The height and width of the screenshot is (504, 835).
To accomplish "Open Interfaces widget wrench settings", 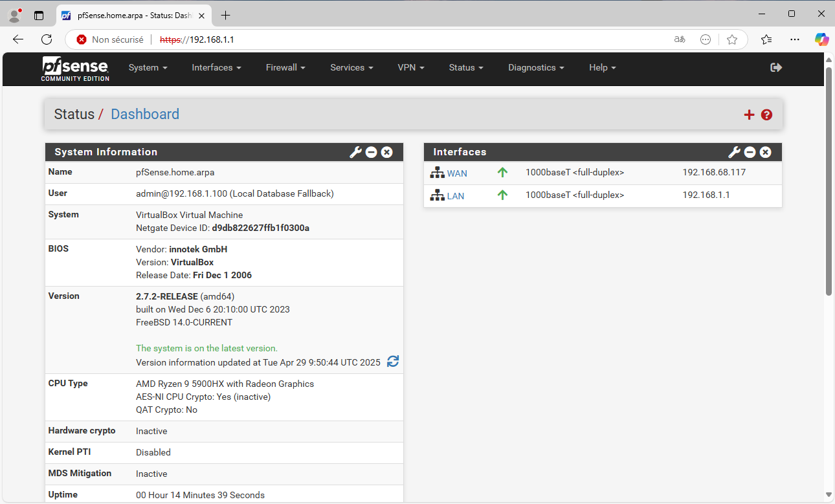I will click(734, 152).
